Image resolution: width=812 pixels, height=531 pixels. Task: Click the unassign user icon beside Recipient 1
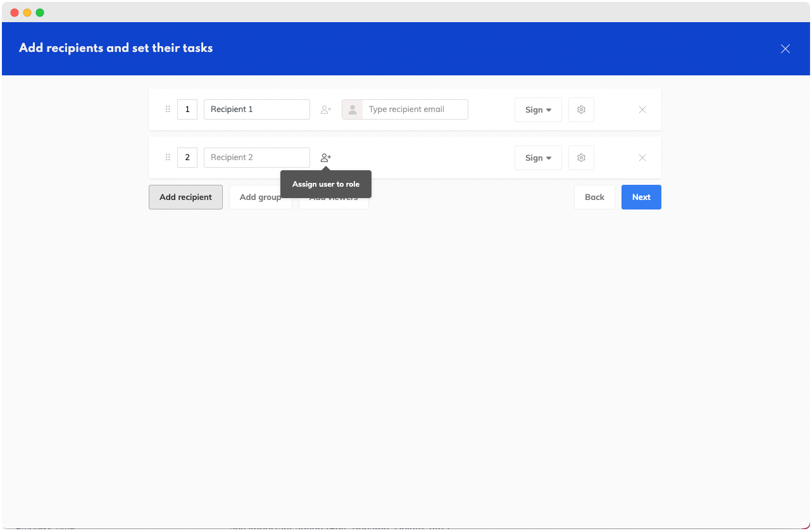(326, 109)
